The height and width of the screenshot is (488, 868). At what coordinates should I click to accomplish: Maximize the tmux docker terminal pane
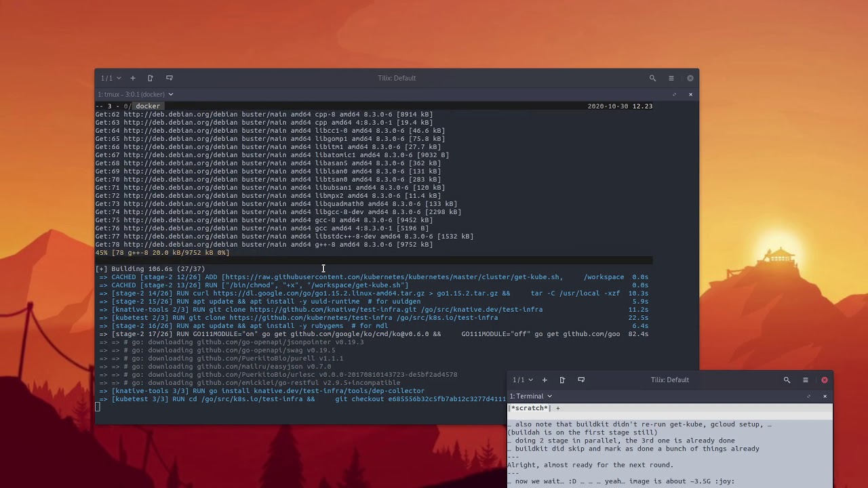[674, 94]
